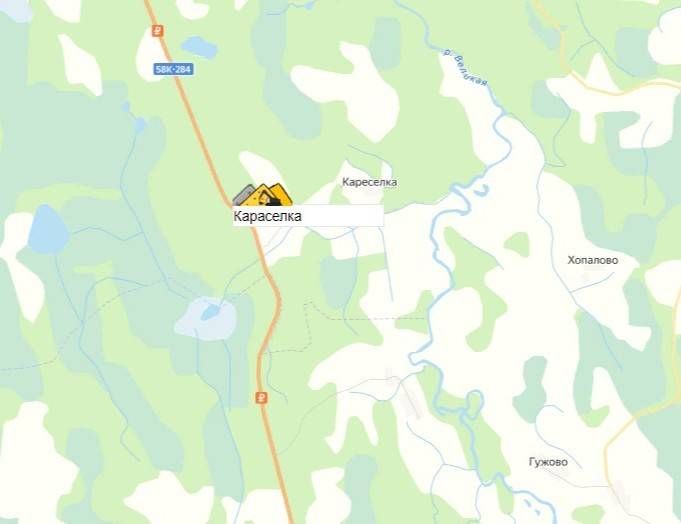Select the grey marker behind the yellow icons
This screenshot has width=681, height=524.
click(x=243, y=195)
